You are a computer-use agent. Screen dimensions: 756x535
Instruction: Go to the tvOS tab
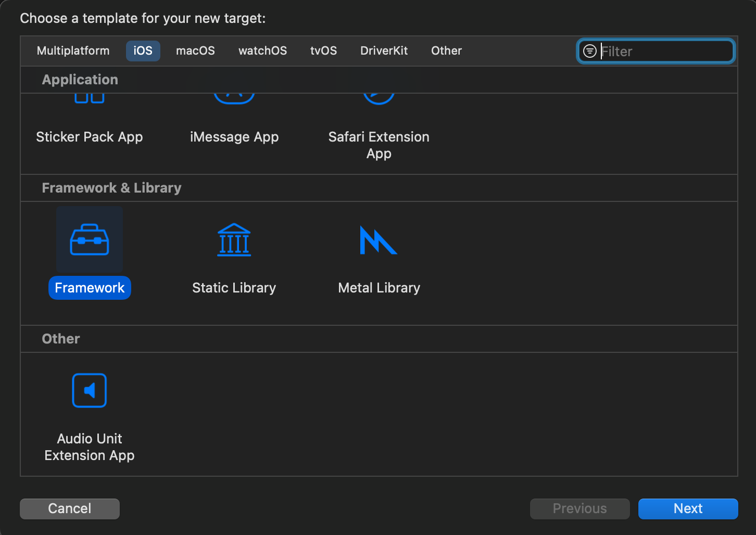[x=324, y=51]
